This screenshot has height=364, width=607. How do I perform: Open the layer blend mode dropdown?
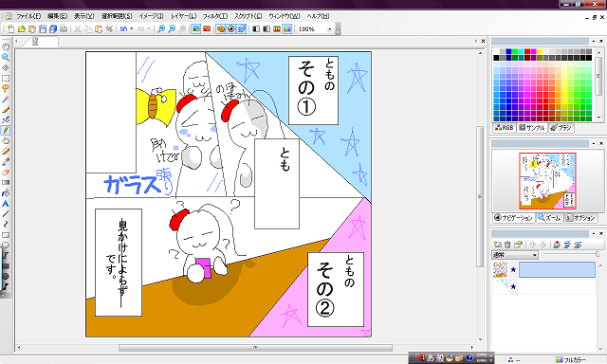point(515,255)
